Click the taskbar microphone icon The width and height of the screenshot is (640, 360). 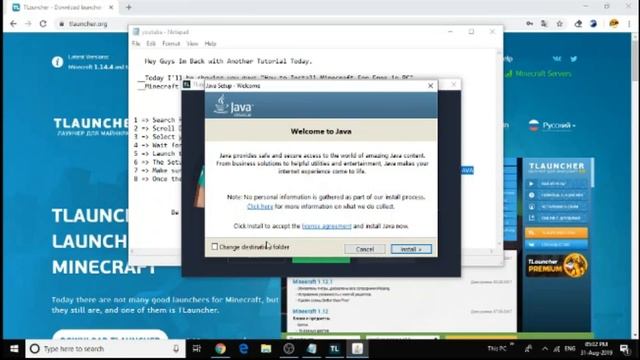point(176,349)
